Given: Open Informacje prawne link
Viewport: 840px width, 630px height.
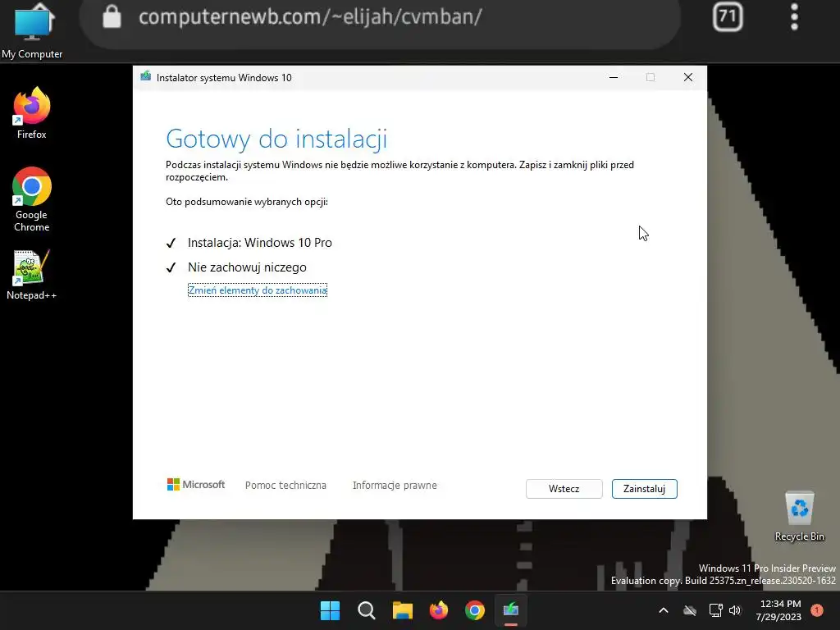Looking at the screenshot, I should [395, 486].
